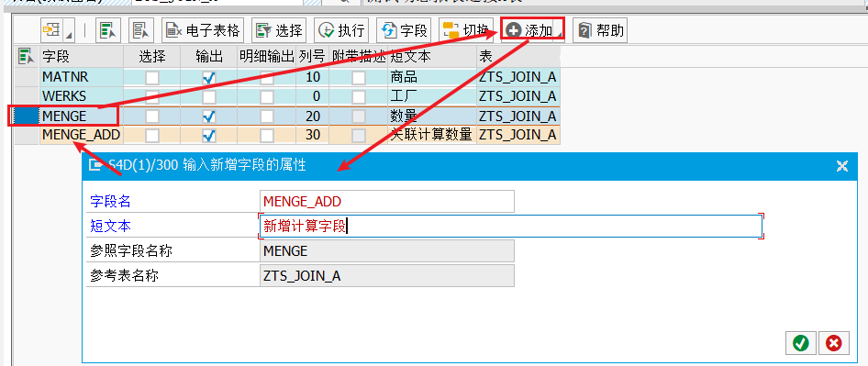The height and width of the screenshot is (366, 868).
Task: Toggle 选择 checkbox for MATNR row
Action: pos(151,78)
